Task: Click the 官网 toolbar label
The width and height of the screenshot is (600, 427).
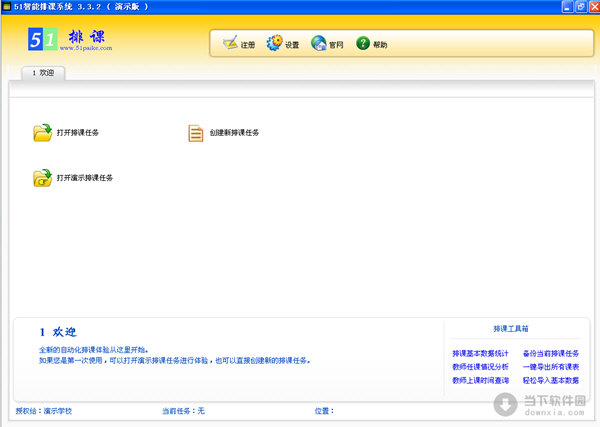Action: point(336,45)
